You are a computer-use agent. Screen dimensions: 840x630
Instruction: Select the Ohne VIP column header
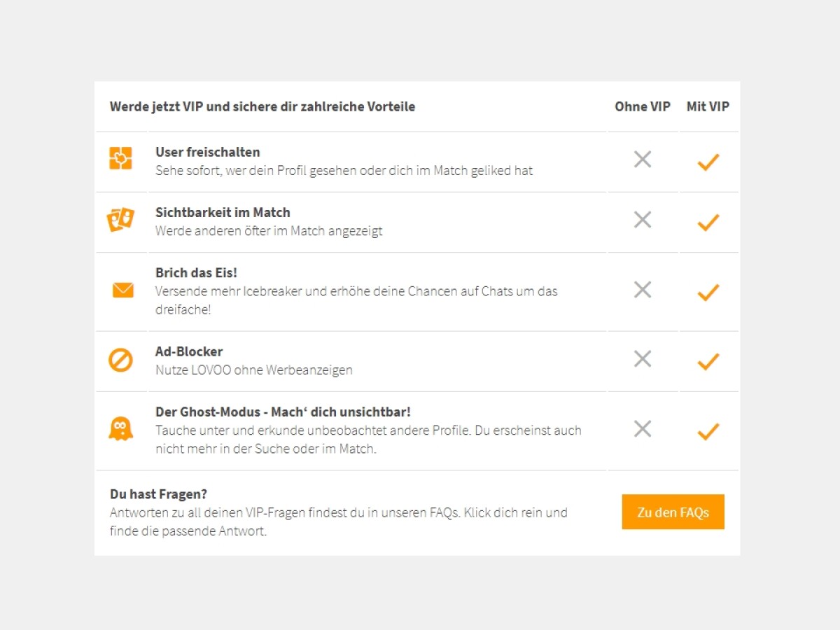642,106
